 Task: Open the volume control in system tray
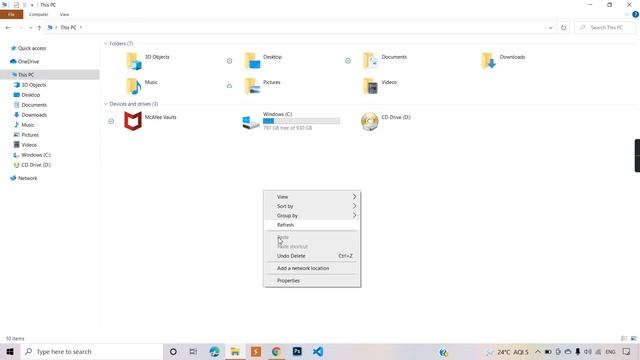(588, 351)
